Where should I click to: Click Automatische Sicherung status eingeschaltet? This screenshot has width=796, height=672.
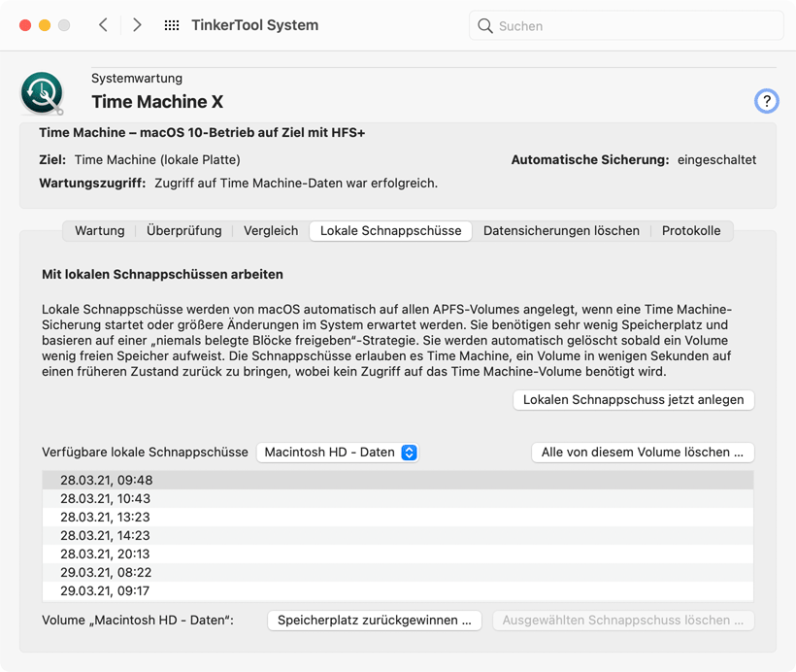click(716, 159)
